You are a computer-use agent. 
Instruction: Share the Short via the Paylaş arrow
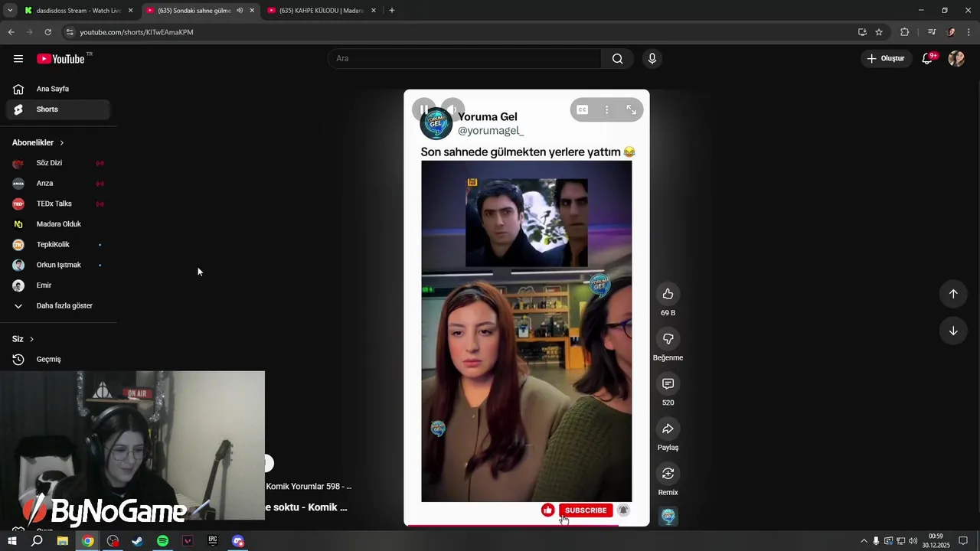click(668, 429)
